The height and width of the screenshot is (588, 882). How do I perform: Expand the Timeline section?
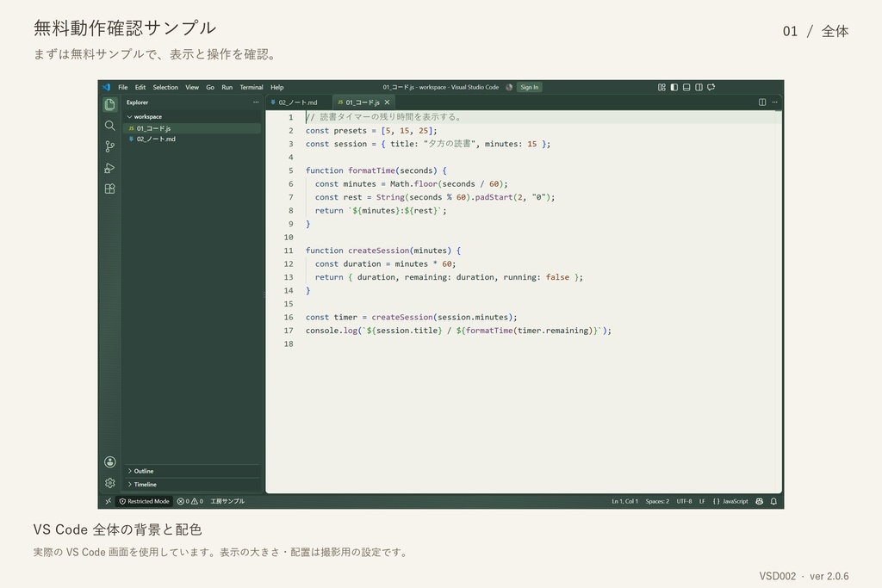coord(191,485)
